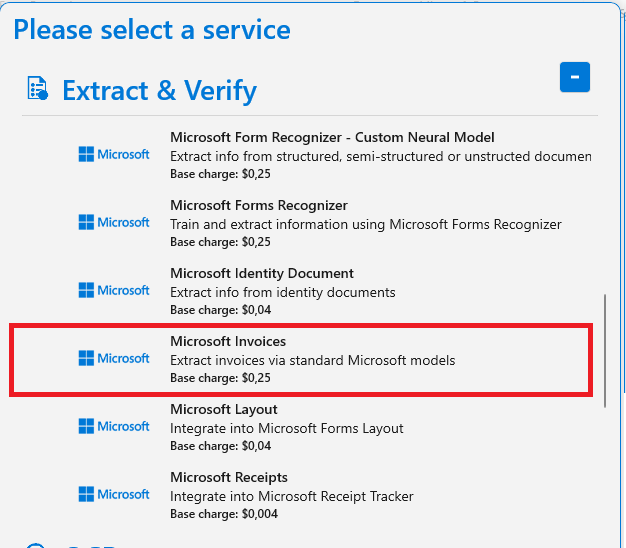Click the service list vertical scrollbar
Image resolution: width=626 pixels, height=548 pixels.
pyautogui.click(x=605, y=351)
